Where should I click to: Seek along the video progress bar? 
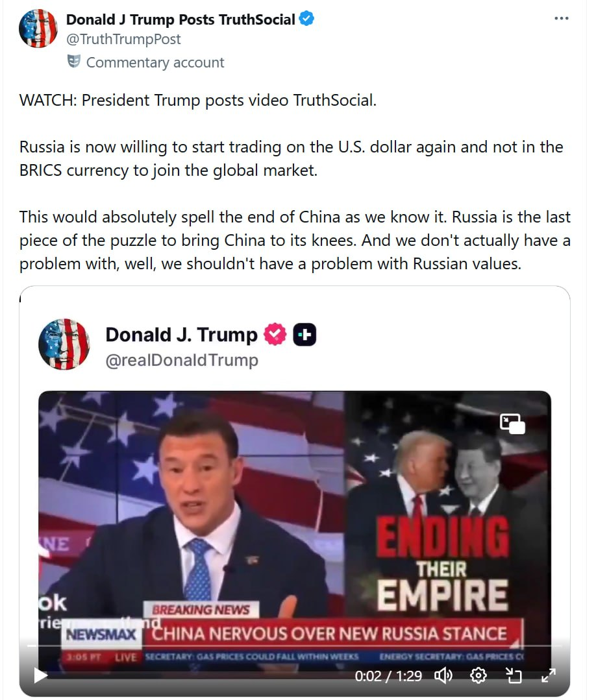(294, 646)
